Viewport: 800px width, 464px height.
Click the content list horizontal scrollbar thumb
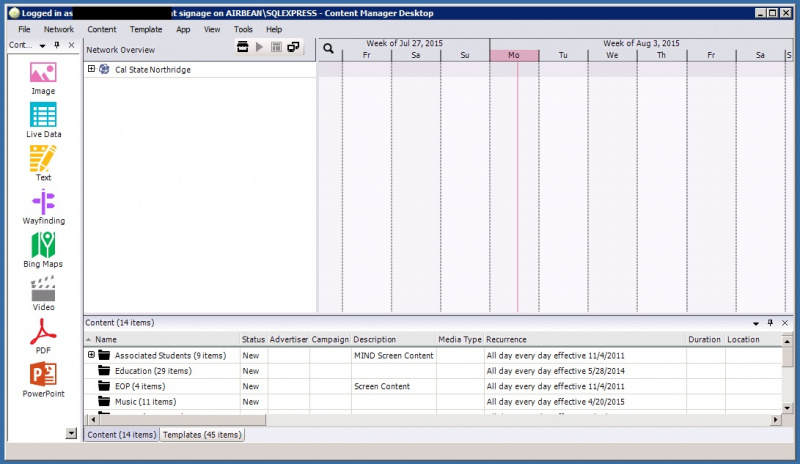pos(183,420)
